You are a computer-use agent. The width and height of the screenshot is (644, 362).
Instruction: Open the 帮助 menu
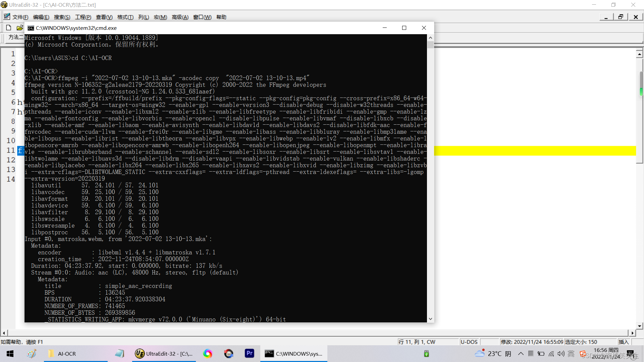click(x=221, y=17)
